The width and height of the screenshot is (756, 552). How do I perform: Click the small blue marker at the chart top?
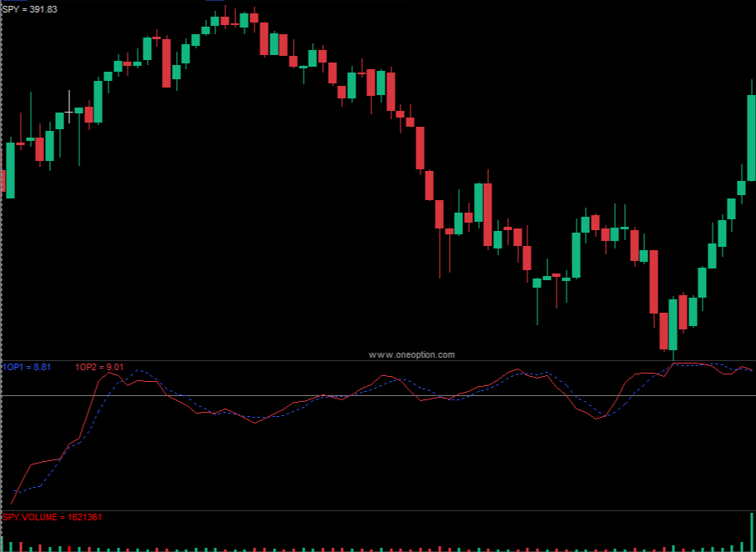coord(214,1)
